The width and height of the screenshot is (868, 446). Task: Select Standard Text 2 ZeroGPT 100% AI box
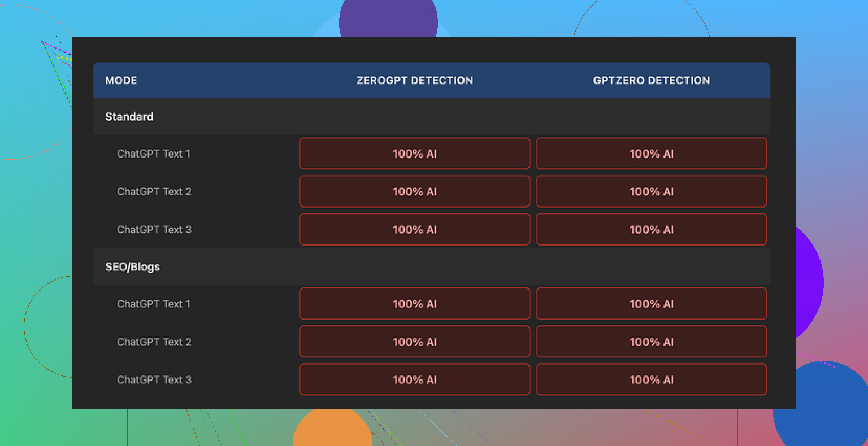(x=414, y=191)
